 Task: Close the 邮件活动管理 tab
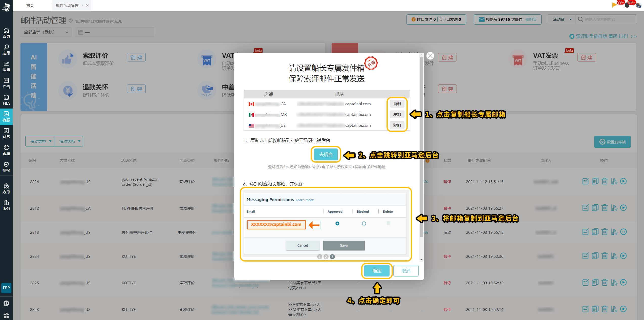tap(87, 5)
